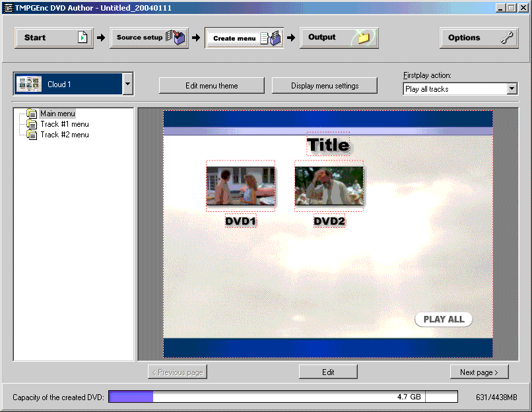
Task: Click the yellow folder icon on Output
Action: click(x=364, y=38)
